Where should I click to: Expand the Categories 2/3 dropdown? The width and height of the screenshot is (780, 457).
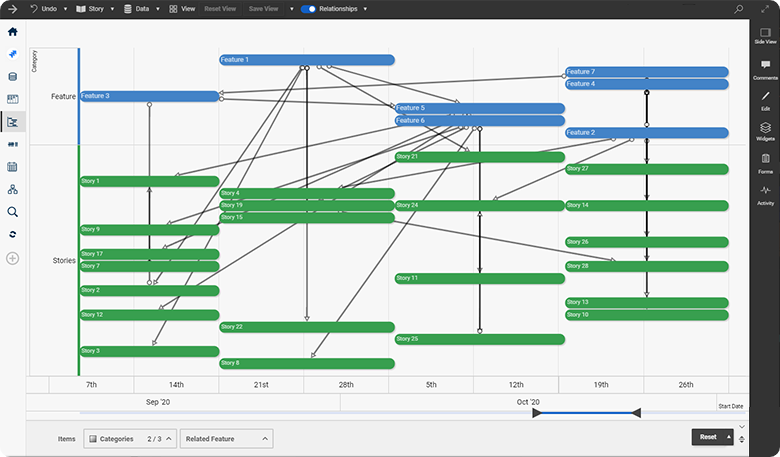tap(129, 438)
